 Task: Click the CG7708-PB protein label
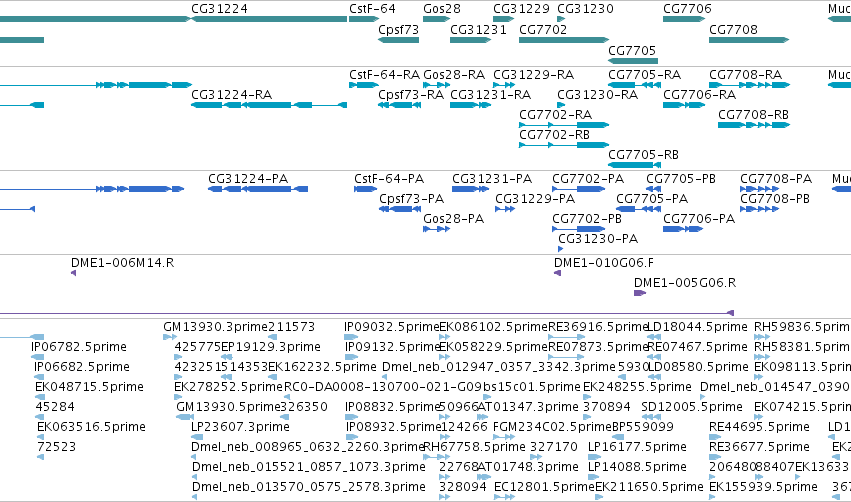(775, 199)
